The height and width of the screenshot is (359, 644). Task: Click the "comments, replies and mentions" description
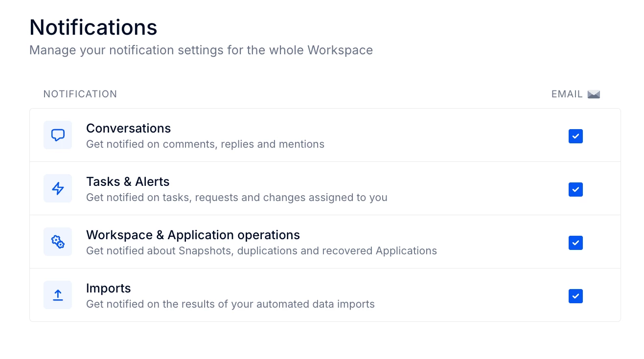click(x=205, y=144)
